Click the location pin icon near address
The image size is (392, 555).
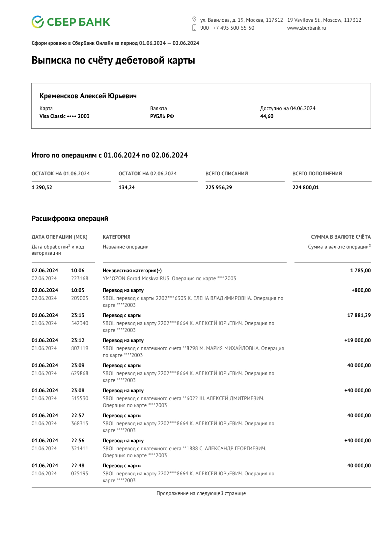pos(194,19)
